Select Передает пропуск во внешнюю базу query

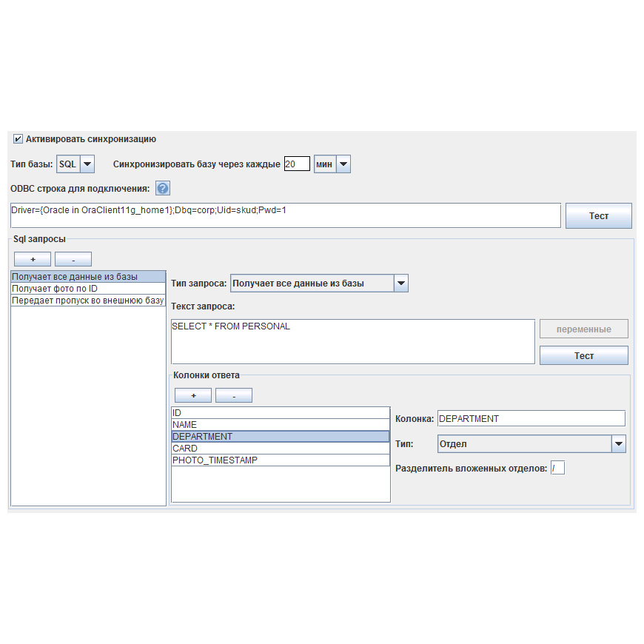[x=87, y=301]
